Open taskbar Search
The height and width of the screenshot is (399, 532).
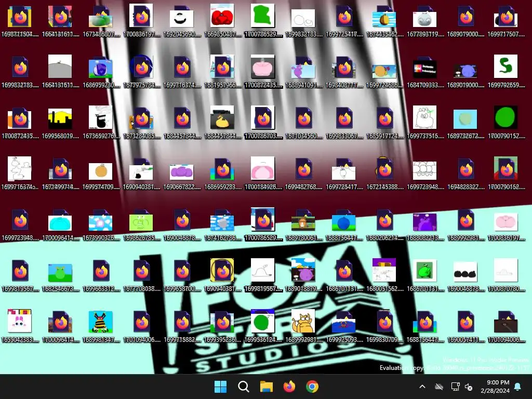pos(243,387)
